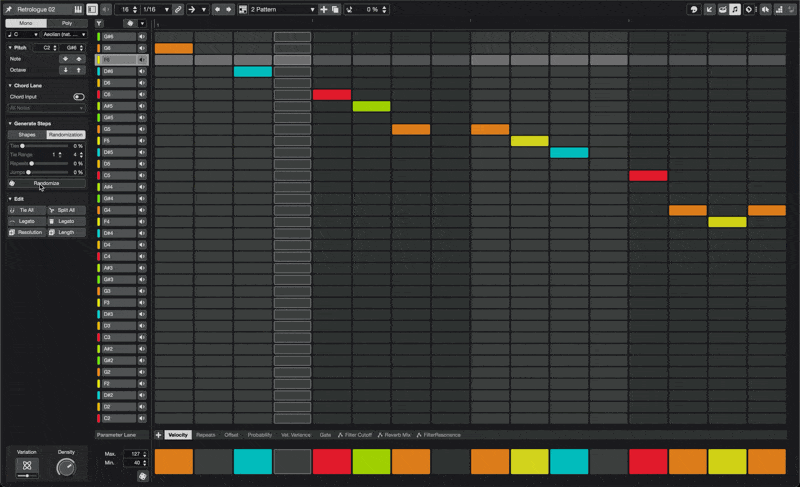Switch to Poly mode
800x487 pixels.
[67, 22]
